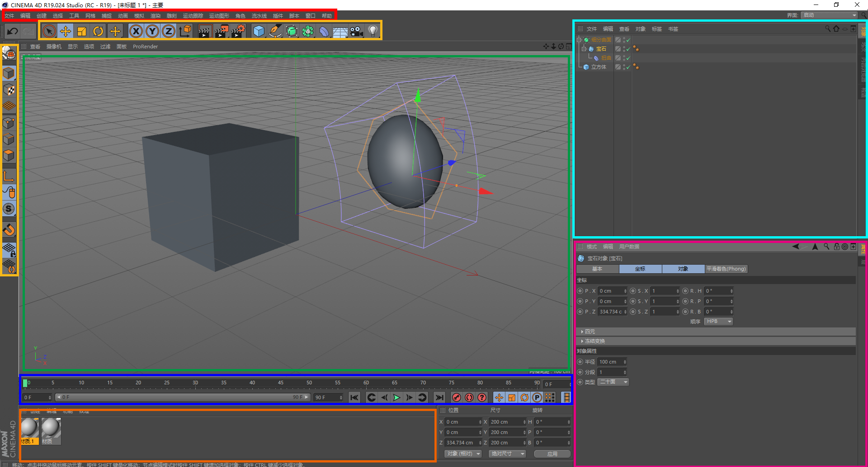The image size is (868, 467).
Task: Toggle the R.H keyframe circle
Action: (685, 291)
